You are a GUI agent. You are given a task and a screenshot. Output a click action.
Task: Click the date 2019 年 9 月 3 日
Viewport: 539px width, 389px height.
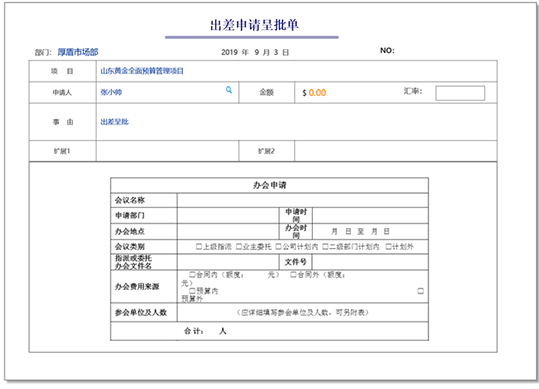pos(255,52)
